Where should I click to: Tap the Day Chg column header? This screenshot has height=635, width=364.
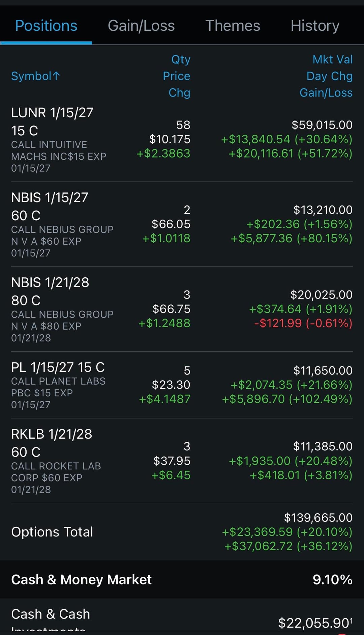pos(329,76)
